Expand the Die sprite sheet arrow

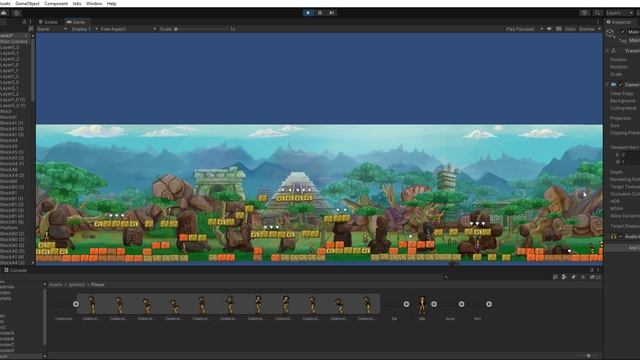(x=406, y=304)
